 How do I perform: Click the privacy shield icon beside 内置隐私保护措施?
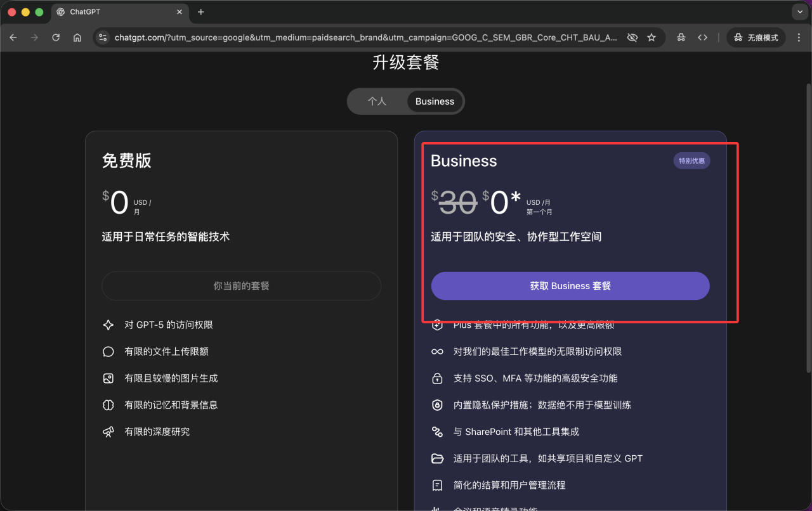[437, 405]
